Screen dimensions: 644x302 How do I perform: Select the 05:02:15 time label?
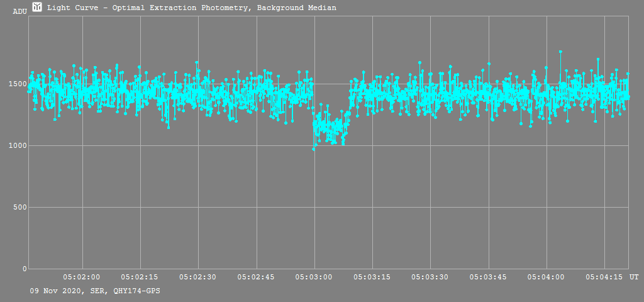(140, 277)
